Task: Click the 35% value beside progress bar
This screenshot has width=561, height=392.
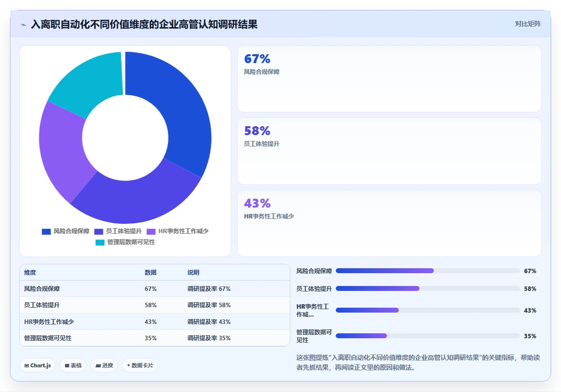Action: (x=530, y=336)
